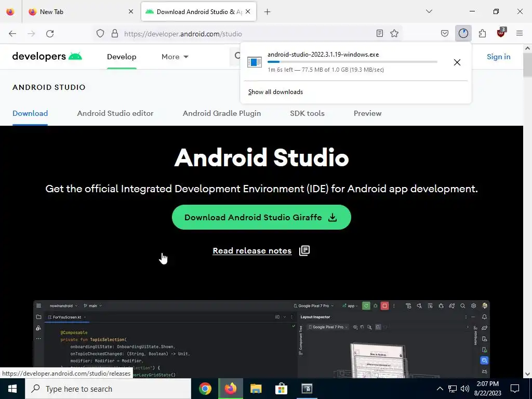Click the address bar URL field
This screenshot has height=399, width=532.
pos(248,34)
